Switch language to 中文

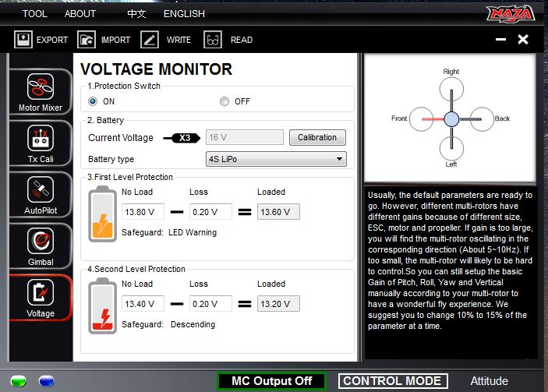pyautogui.click(x=137, y=13)
